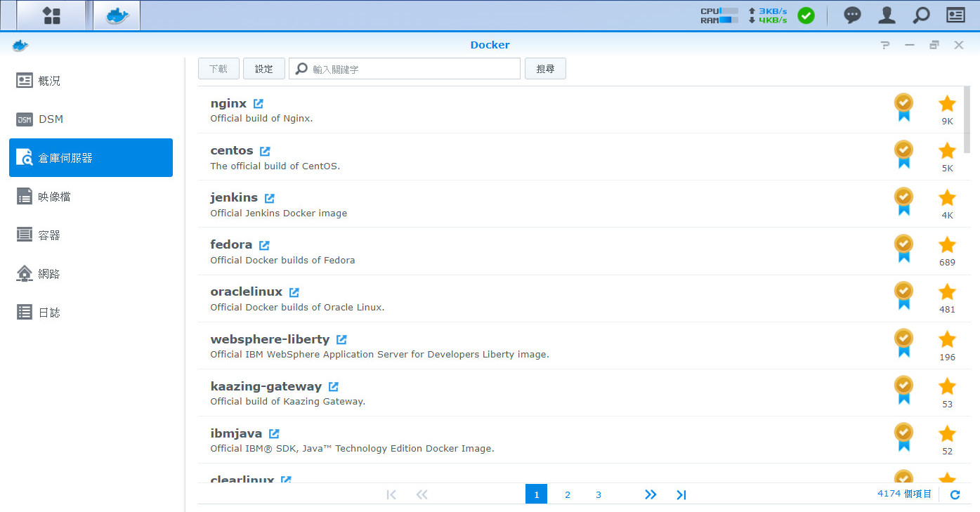980x512 pixels.
Task: Select the ibmjava image name
Action: 236,434
